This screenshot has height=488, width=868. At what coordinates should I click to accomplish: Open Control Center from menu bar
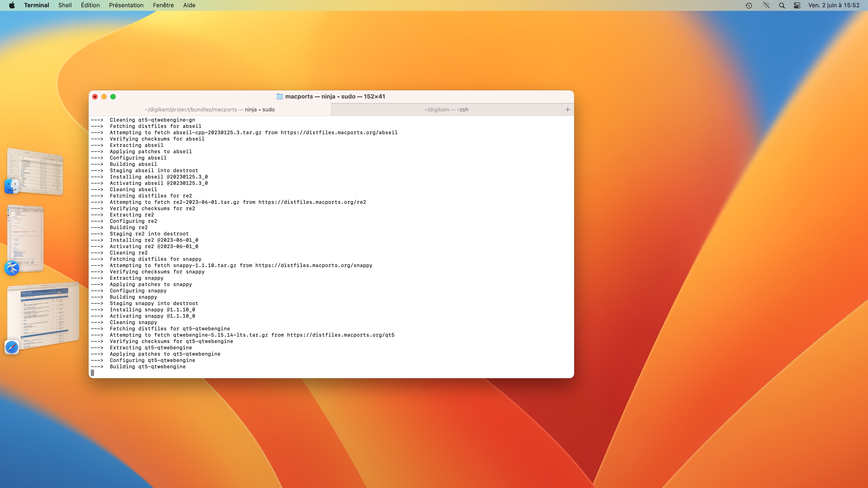[x=797, y=5]
